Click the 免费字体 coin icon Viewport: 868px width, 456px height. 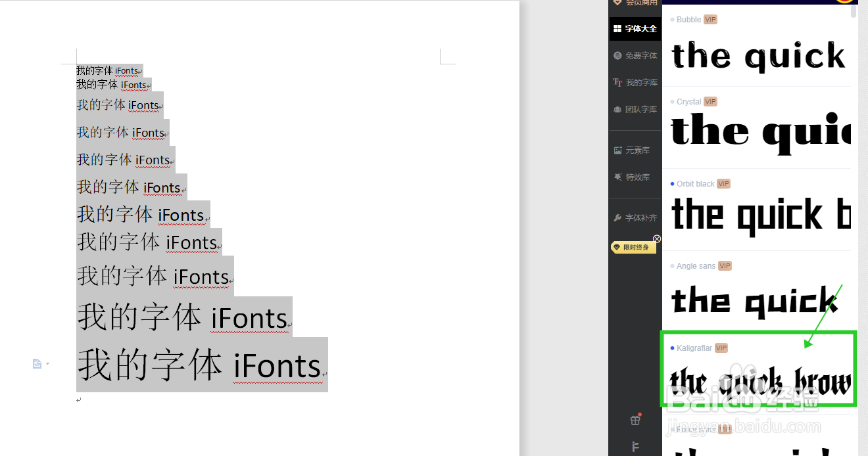[617, 56]
